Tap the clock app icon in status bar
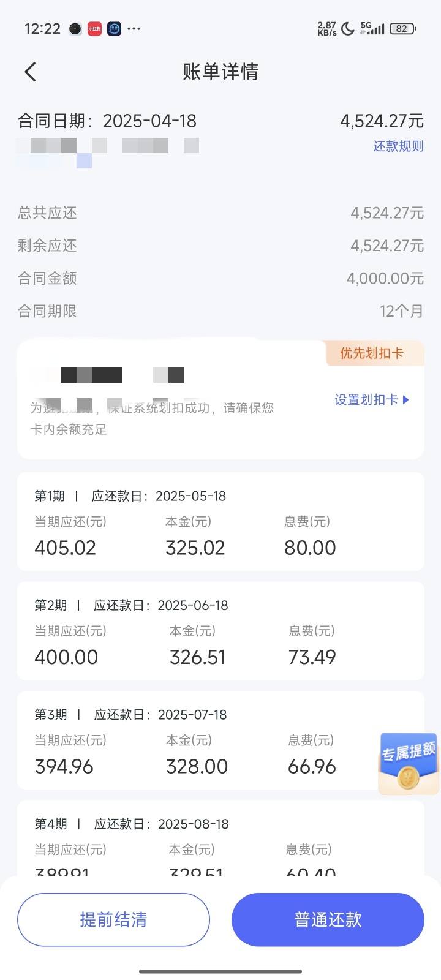This screenshot has height=980, width=441. point(75,28)
